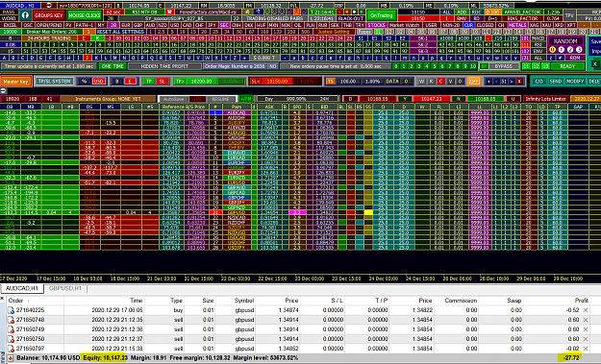Toggle the OnTrading green button
This screenshot has width=601, height=364.
pyautogui.click(x=382, y=15)
